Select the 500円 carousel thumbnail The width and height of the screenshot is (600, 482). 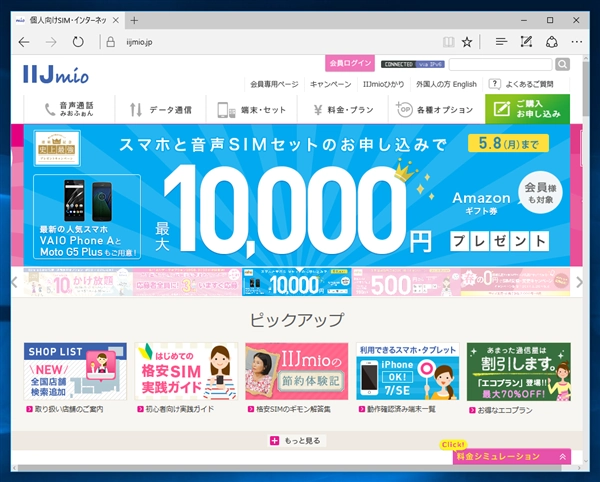(x=406, y=282)
